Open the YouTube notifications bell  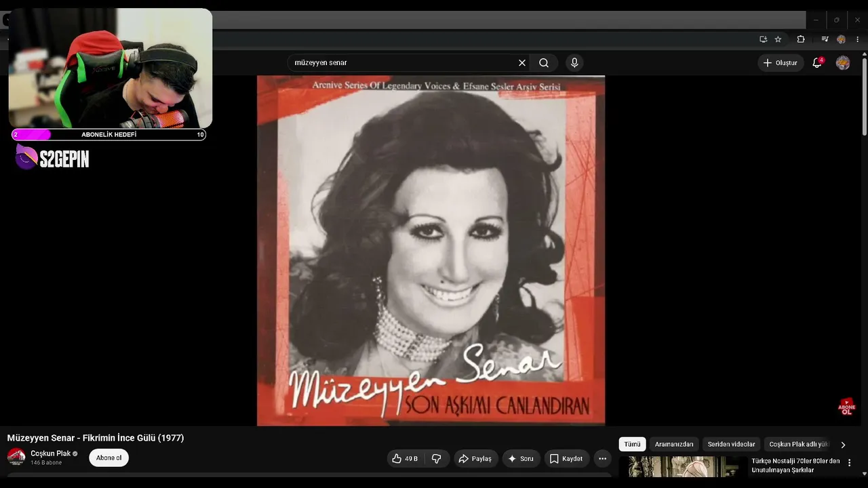point(818,63)
